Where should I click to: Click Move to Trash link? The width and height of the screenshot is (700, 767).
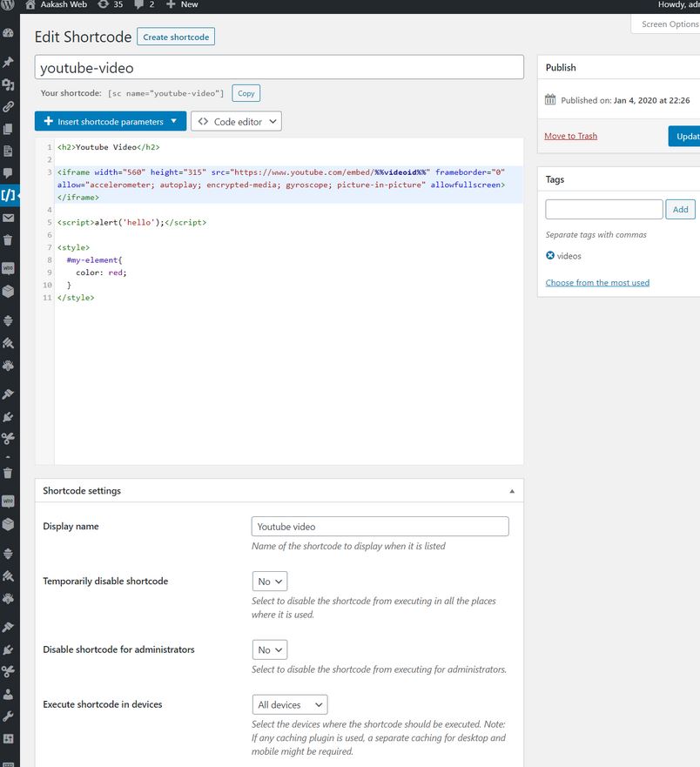pyautogui.click(x=571, y=136)
